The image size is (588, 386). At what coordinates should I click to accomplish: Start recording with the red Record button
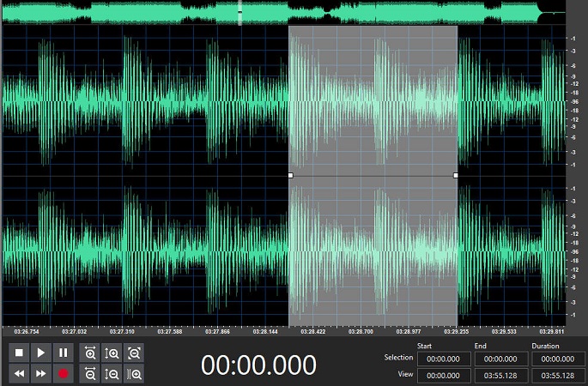(x=63, y=374)
